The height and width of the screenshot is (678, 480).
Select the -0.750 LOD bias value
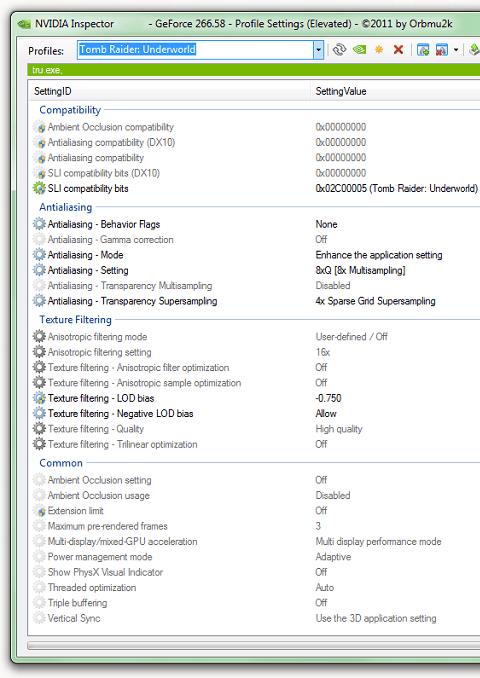tap(328, 398)
